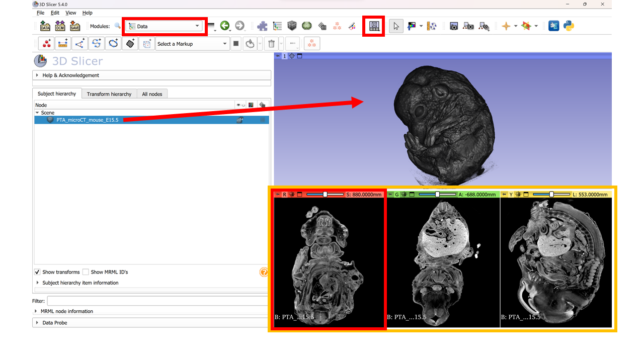The height and width of the screenshot is (362, 644).
Task: Create a new angle markup
Action: [x=79, y=44]
